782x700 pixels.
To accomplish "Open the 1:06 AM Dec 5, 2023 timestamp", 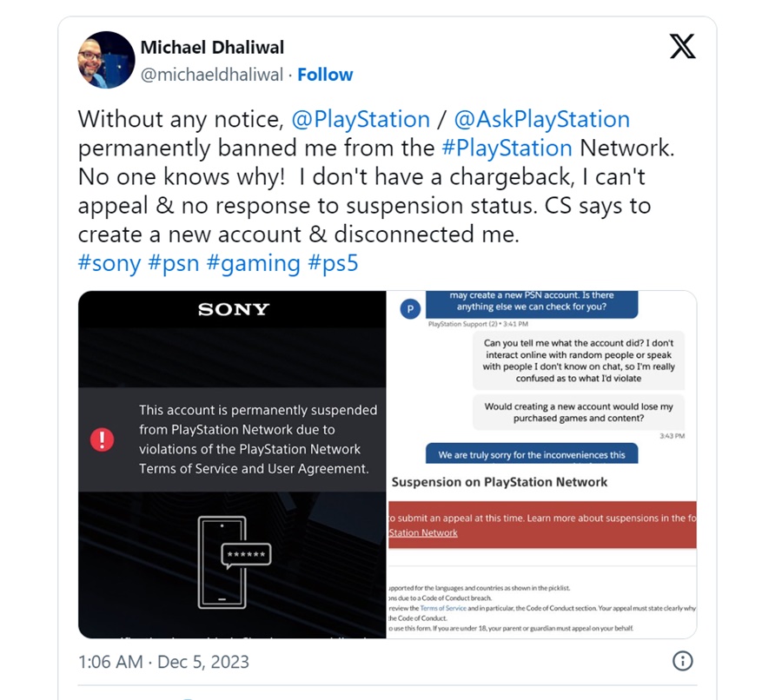I will pos(163,662).
